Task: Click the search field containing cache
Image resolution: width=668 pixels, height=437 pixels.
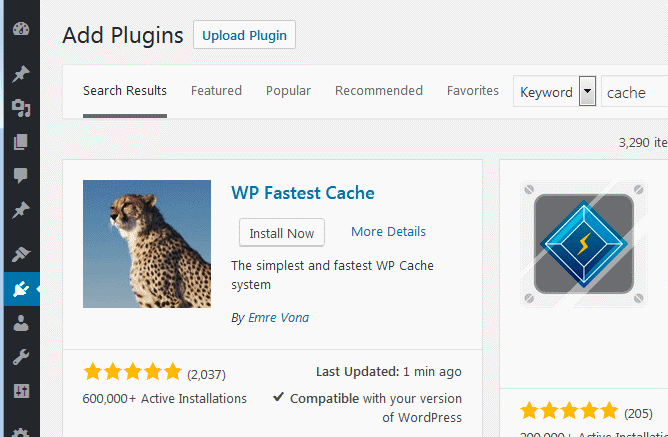Action: pyautogui.click(x=634, y=91)
